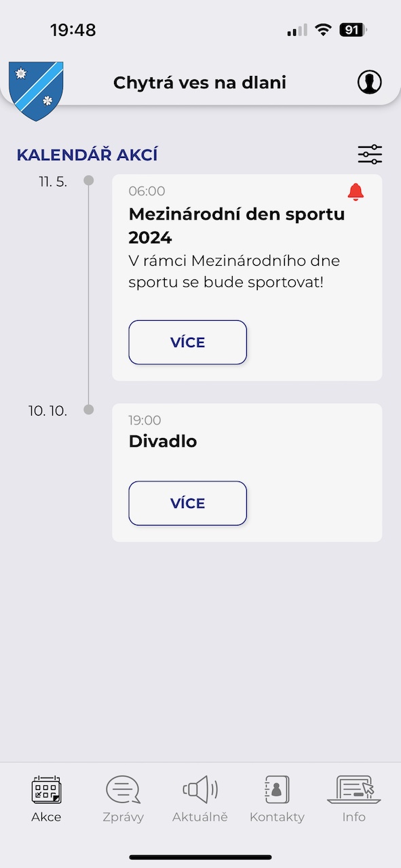
Task: Click VÍCE for Mezinárodní den sportu
Action: pyautogui.click(x=187, y=342)
